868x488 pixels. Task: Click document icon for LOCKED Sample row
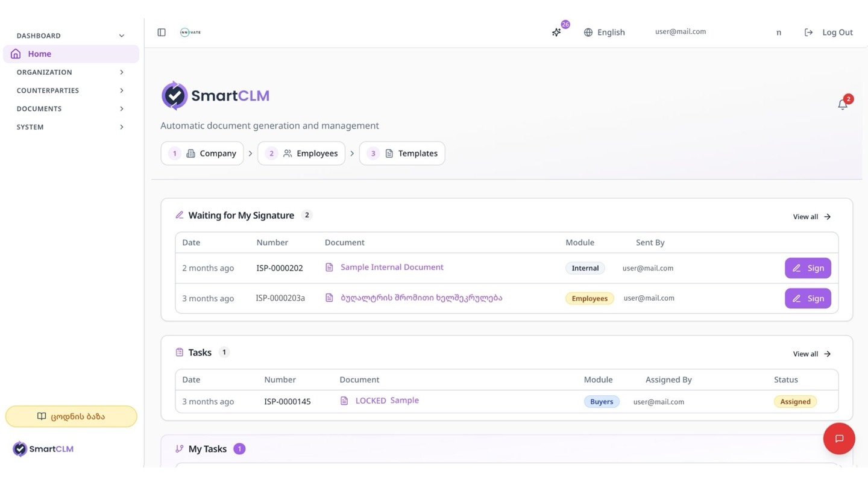[344, 401]
